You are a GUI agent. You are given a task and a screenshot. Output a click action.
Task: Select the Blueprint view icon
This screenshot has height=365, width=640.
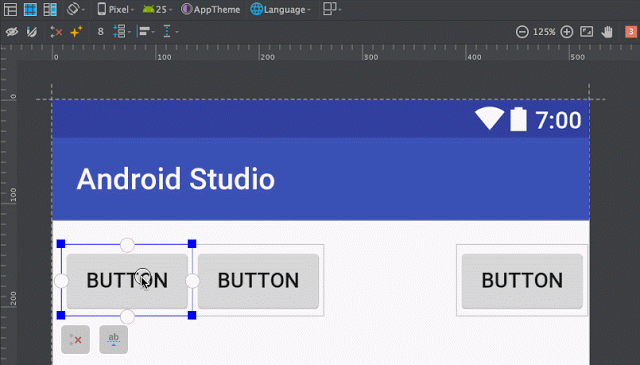pyautogui.click(x=30, y=9)
